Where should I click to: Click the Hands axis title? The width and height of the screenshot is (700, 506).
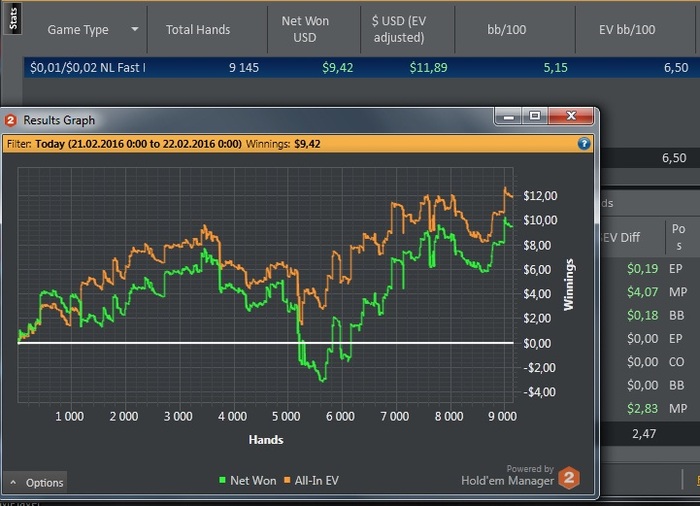[266, 440]
